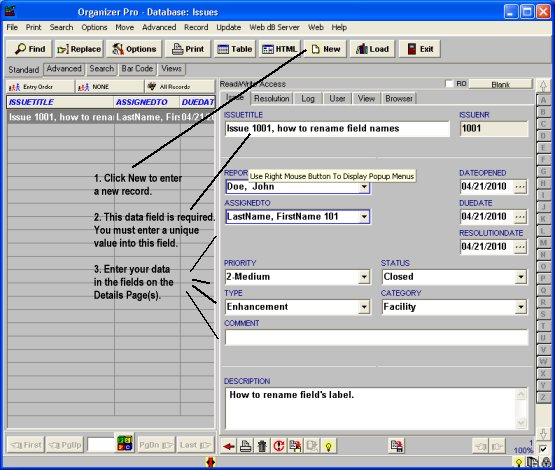Click the status bar light bulb icon
This screenshot has height=470, width=555.
pos(519,462)
